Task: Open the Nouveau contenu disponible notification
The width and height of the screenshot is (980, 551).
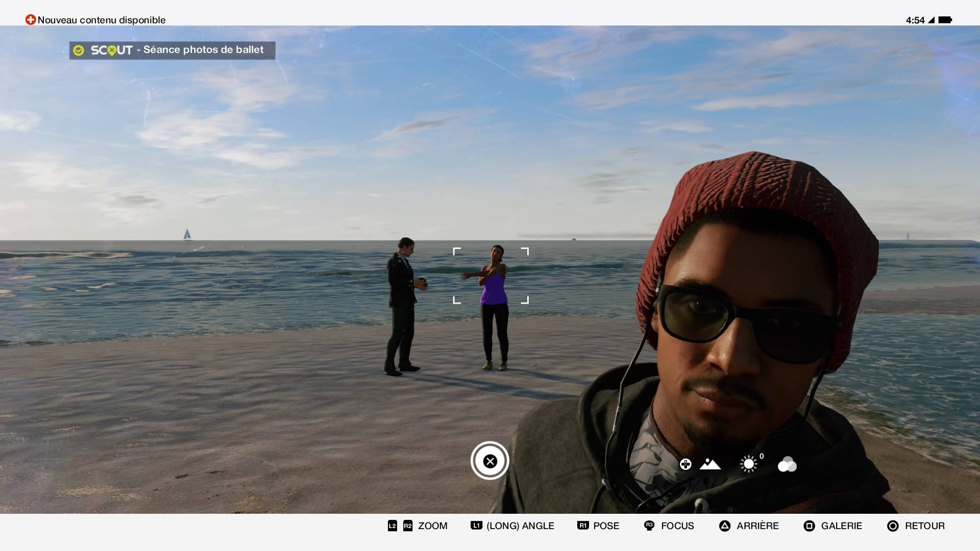Action: pos(101,20)
